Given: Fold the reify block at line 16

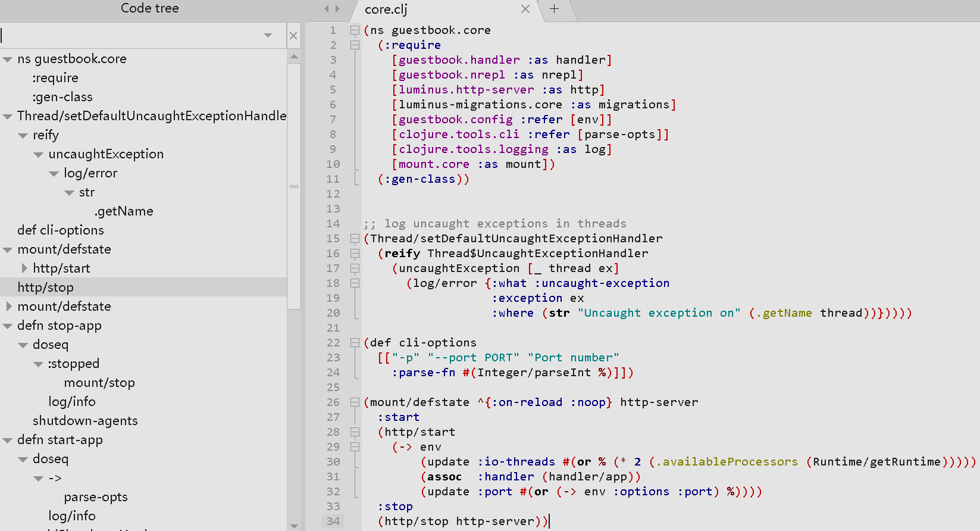Looking at the screenshot, I should tap(355, 253).
